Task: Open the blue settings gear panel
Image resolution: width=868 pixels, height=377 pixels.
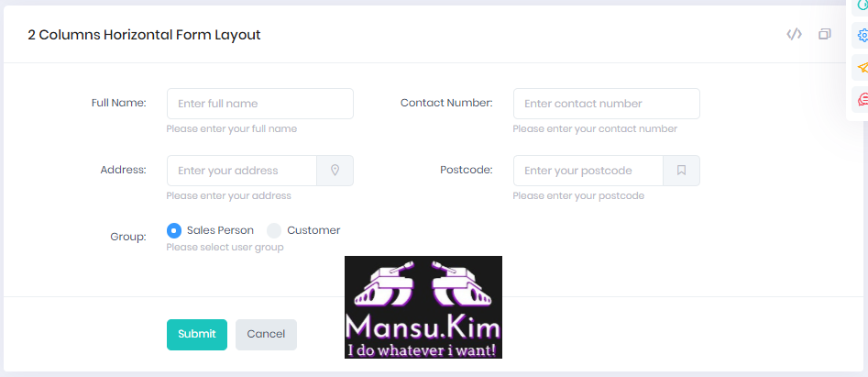Action: tap(863, 36)
